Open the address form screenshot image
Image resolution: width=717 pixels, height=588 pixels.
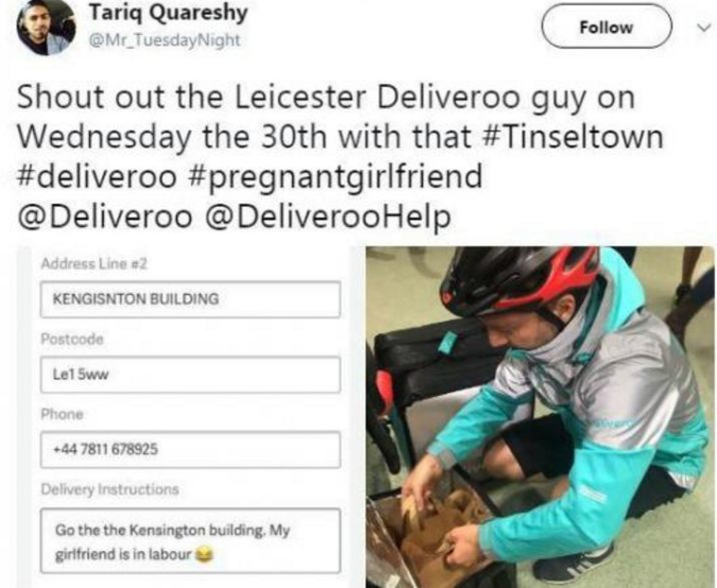tap(184, 417)
